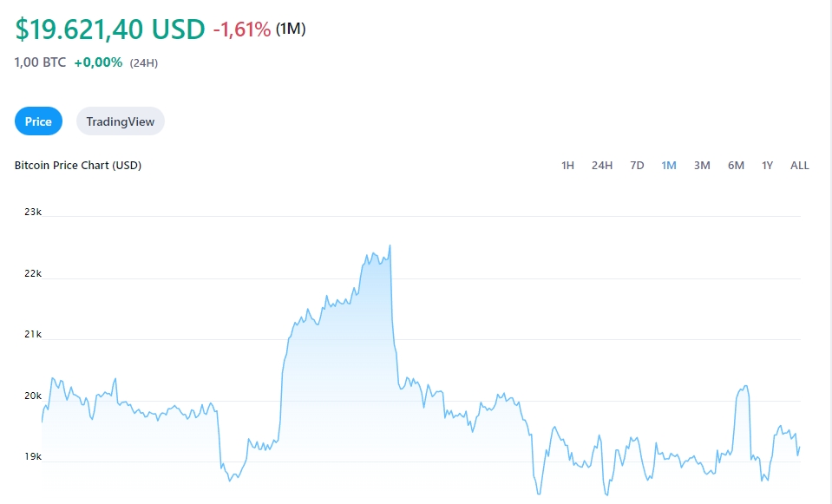Click the 22k y-axis label

click(x=33, y=273)
